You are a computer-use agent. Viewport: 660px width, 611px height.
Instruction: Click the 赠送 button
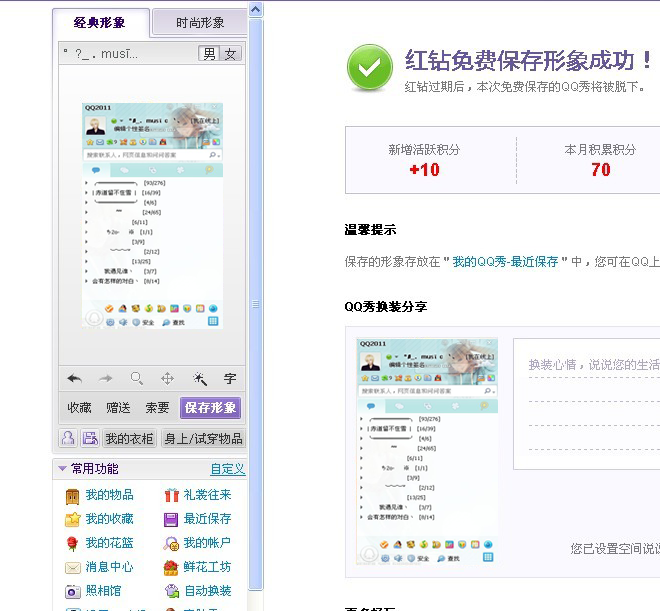click(x=118, y=407)
